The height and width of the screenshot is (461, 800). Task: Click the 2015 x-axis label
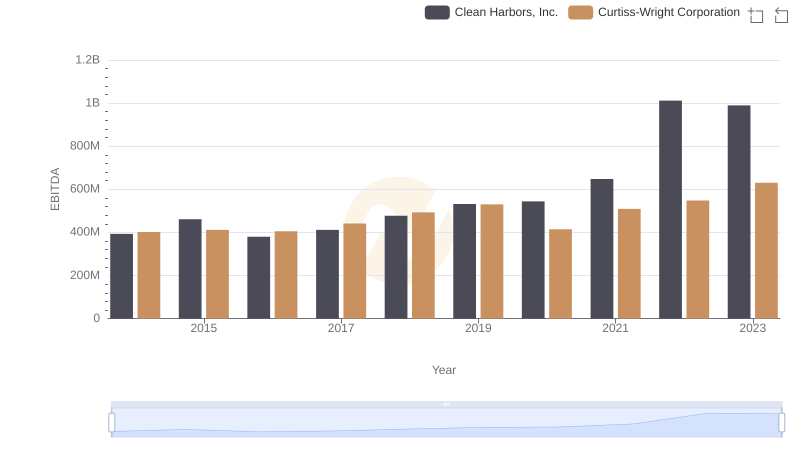[x=204, y=328]
